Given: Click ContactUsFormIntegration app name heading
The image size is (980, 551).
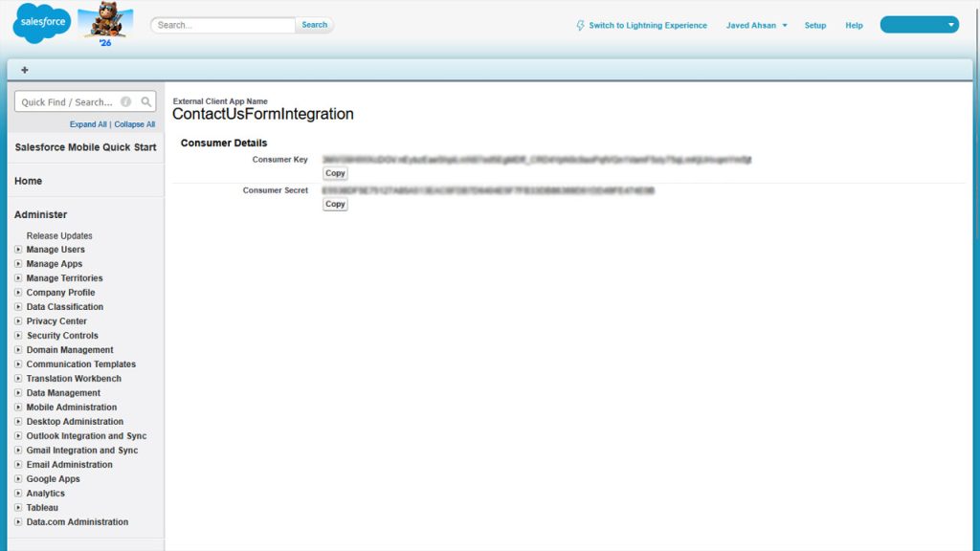Looking at the screenshot, I should [x=263, y=114].
